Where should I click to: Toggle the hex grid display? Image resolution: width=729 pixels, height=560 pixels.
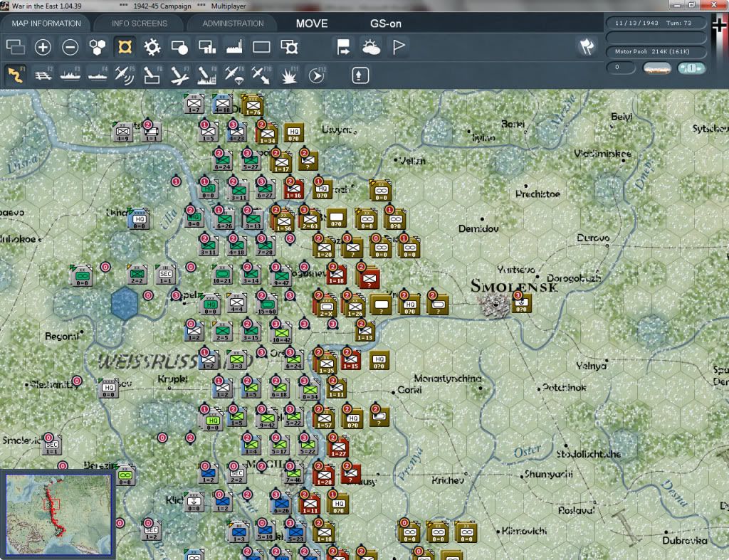[97, 47]
